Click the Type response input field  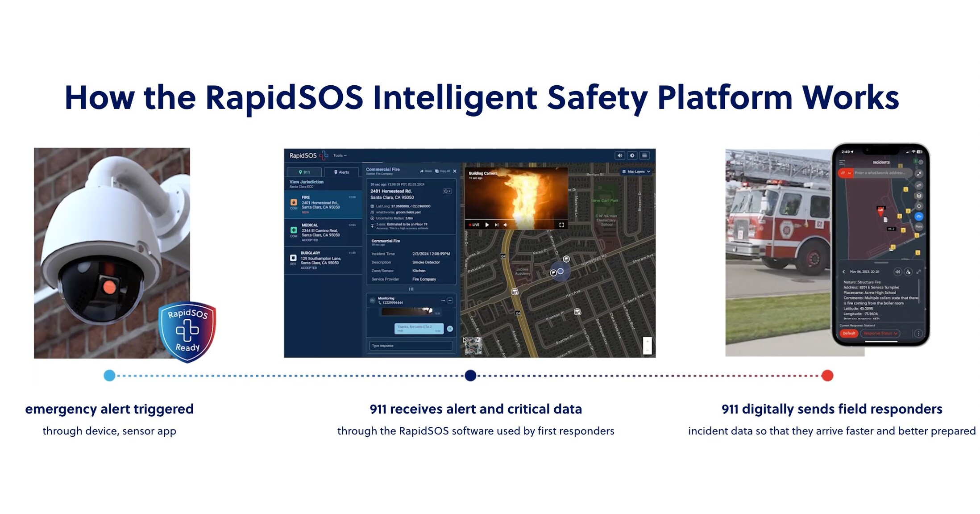tap(411, 346)
